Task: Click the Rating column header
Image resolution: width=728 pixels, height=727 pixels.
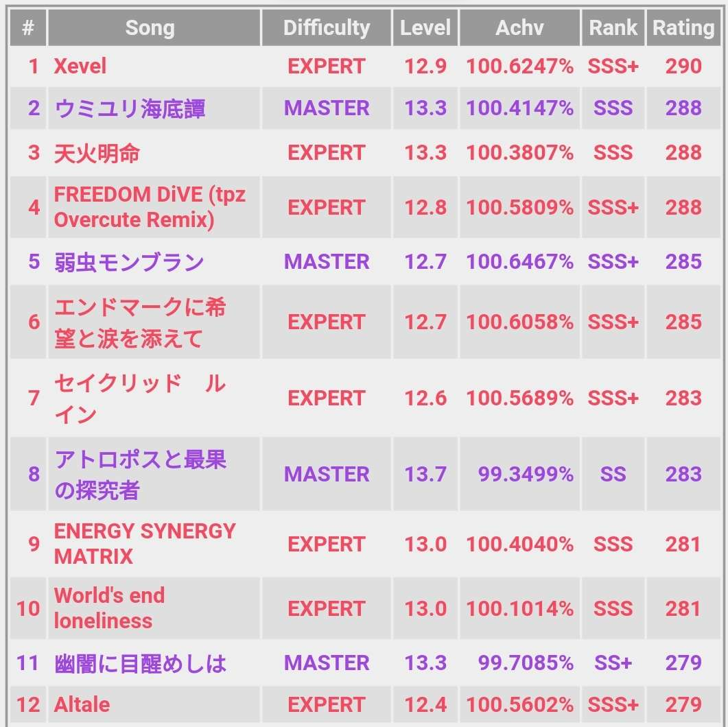Action: point(683,28)
